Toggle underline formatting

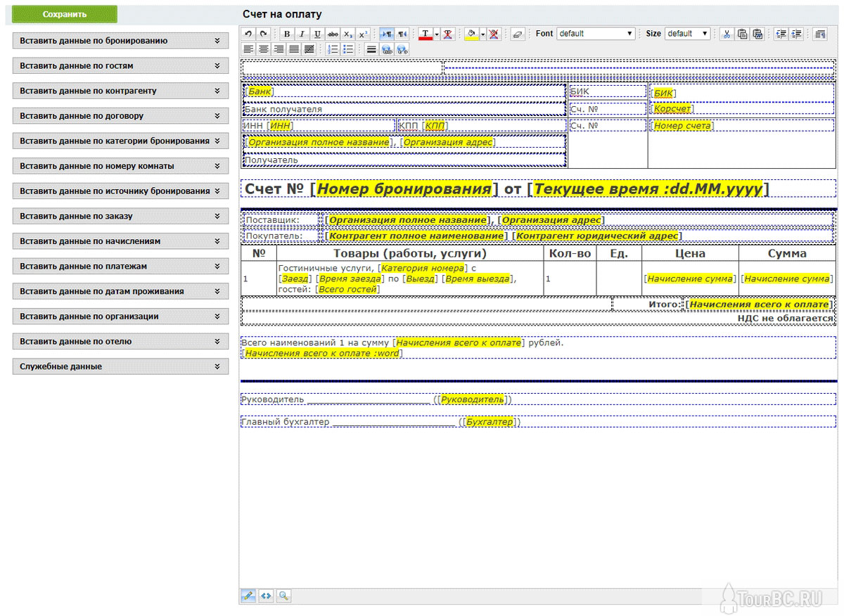317,34
